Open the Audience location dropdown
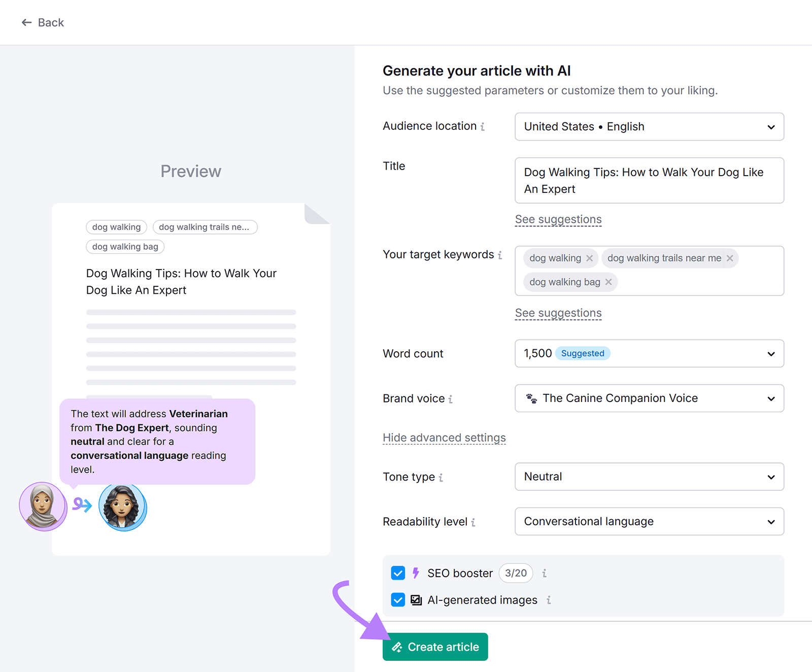Screen dimensions: 812x672 pyautogui.click(x=649, y=127)
